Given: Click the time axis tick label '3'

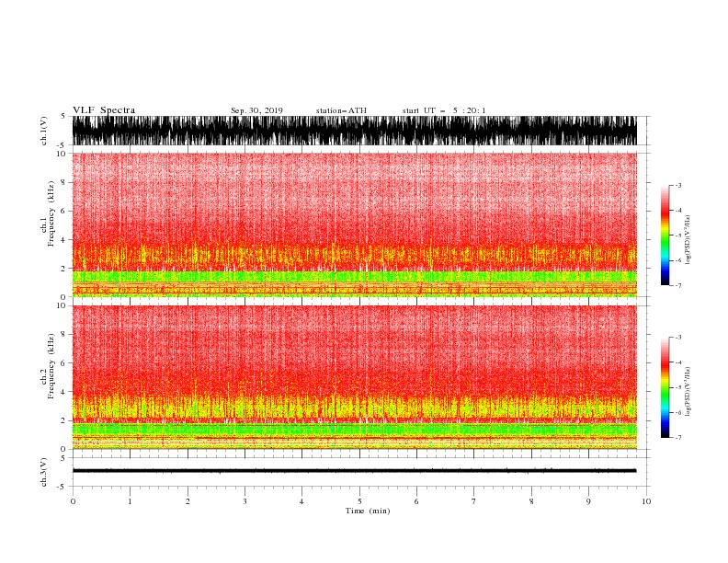Looking at the screenshot, I should tap(245, 501).
